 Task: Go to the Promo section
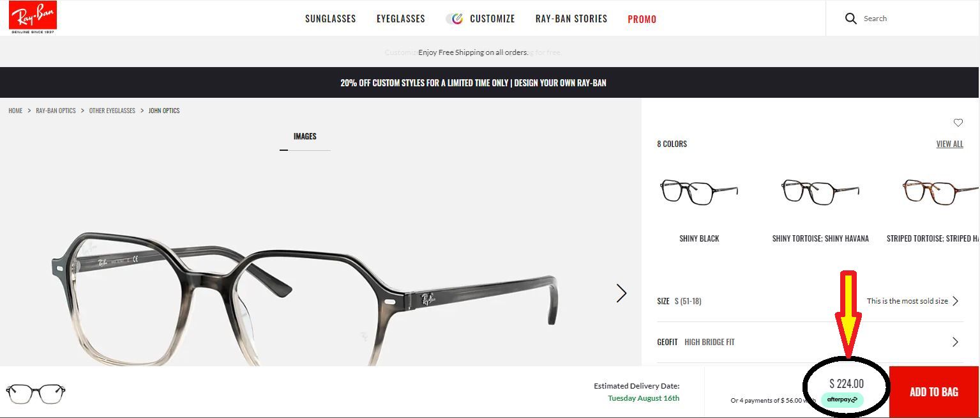tap(642, 19)
